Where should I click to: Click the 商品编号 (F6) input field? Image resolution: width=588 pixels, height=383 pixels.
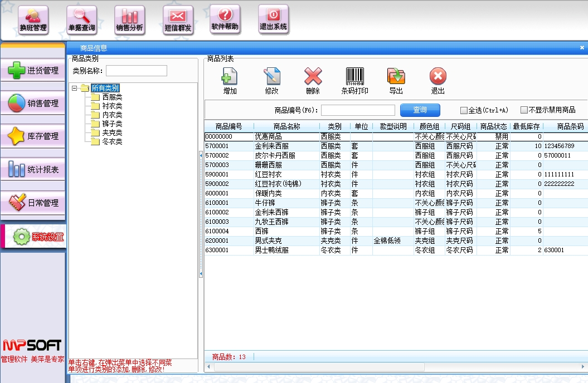point(358,110)
